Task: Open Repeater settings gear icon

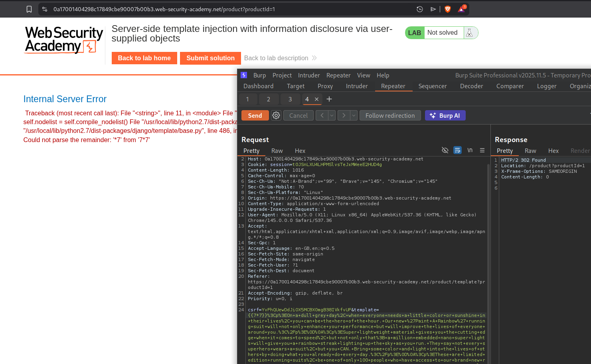Action: tap(276, 115)
